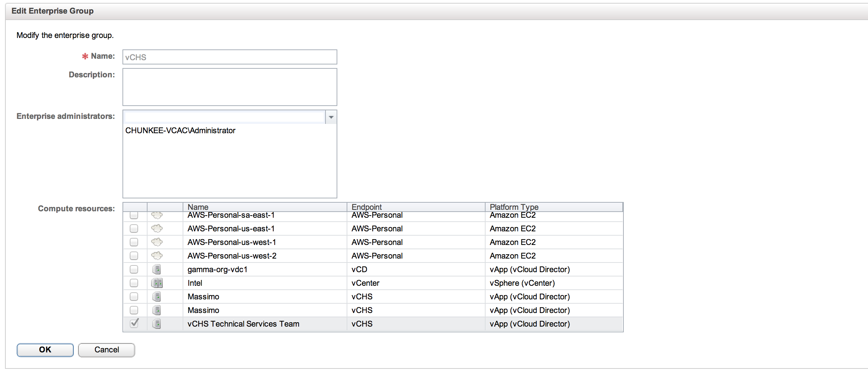
Task: Click the vCHS Technical Services Team server icon
Action: 156,324
